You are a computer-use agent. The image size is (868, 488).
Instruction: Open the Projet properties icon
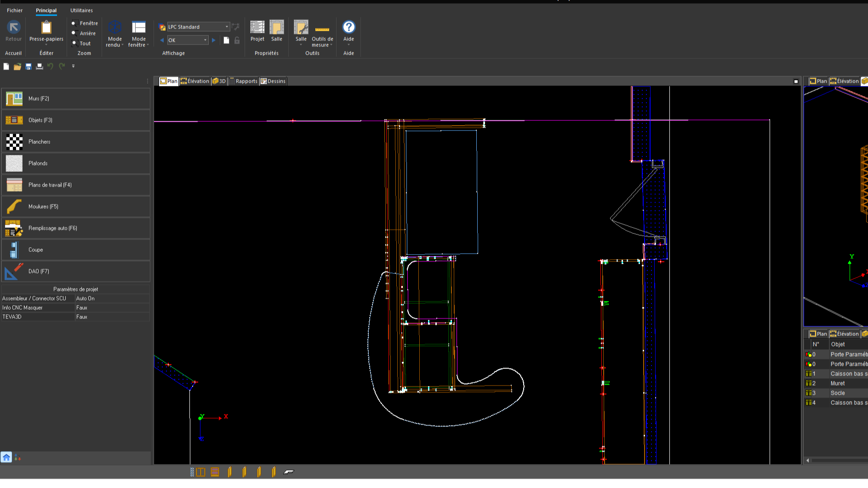click(257, 27)
